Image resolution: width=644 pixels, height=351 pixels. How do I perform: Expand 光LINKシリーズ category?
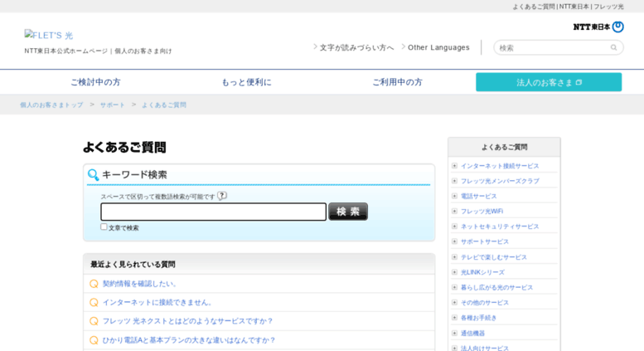coord(454,272)
